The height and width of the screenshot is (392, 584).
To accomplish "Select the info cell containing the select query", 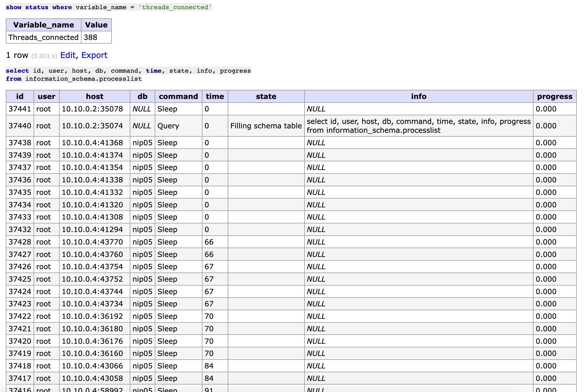I will (x=419, y=126).
